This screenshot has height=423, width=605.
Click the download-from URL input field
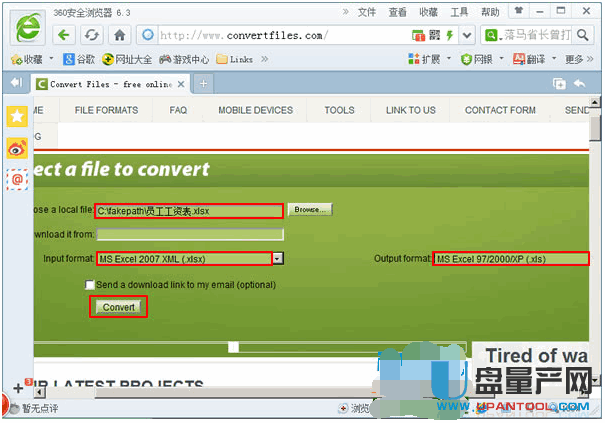point(189,234)
